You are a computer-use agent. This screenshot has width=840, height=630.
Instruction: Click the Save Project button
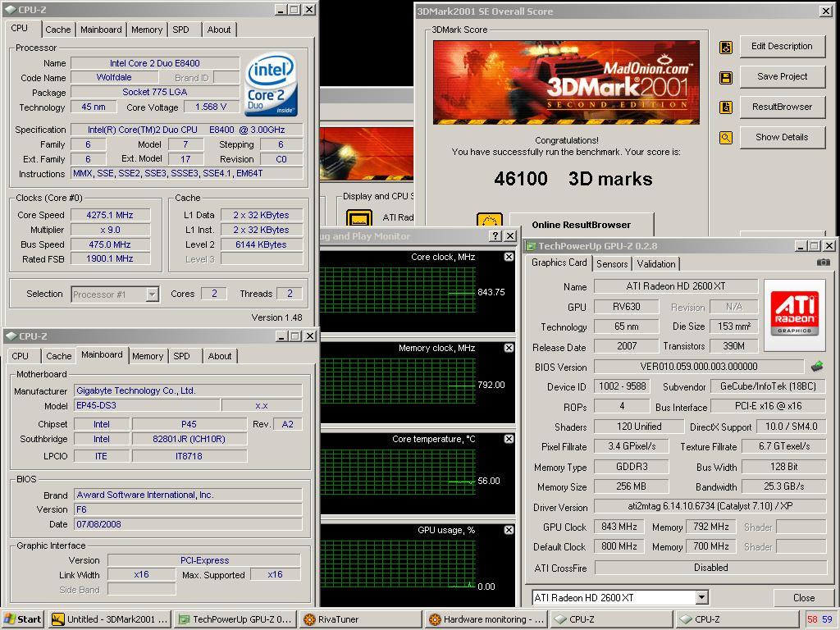tap(782, 76)
